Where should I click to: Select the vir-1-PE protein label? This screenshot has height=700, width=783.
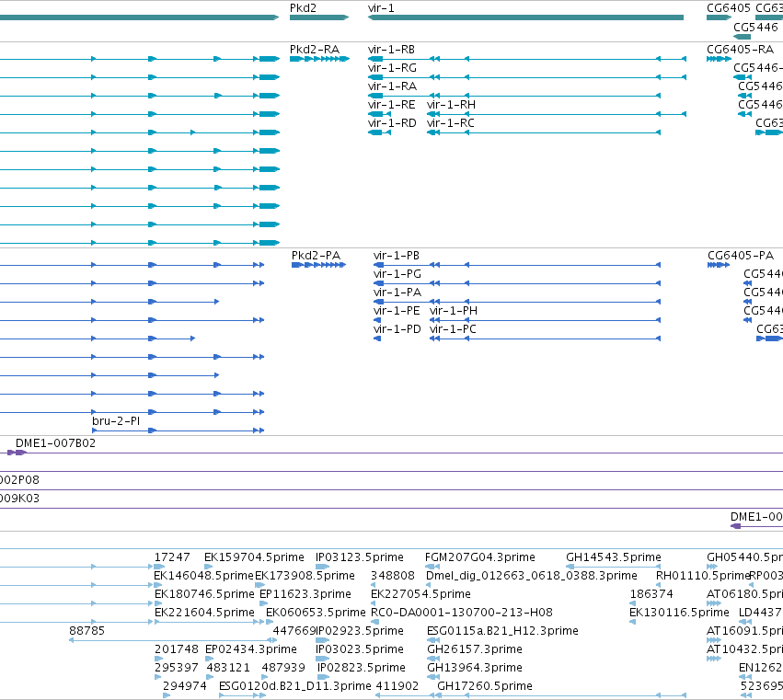click(x=397, y=311)
